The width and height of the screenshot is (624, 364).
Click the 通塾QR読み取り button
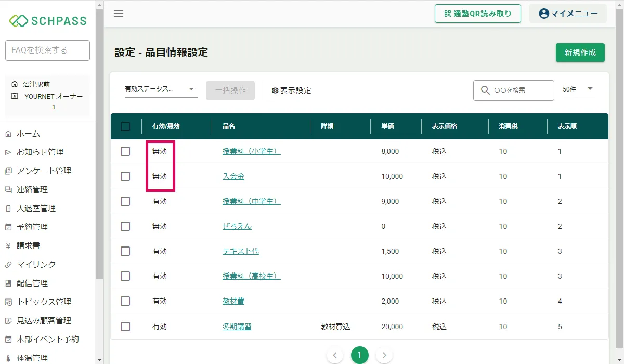pyautogui.click(x=478, y=14)
